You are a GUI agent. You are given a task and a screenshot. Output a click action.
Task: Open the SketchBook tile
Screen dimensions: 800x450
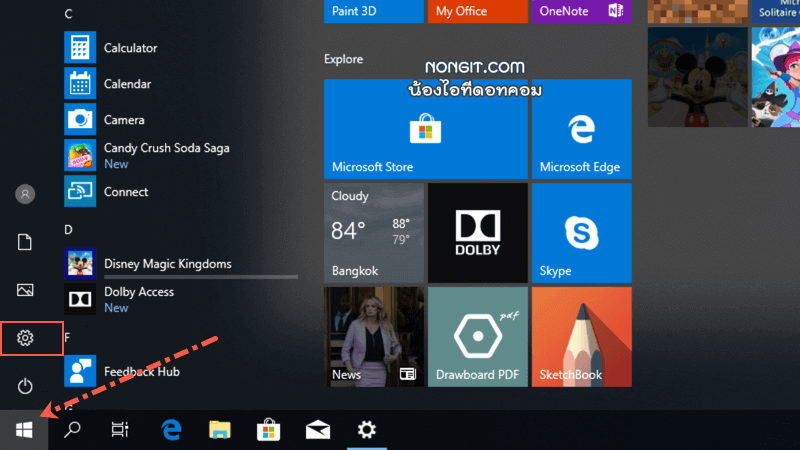pyautogui.click(x=582, y=337)
